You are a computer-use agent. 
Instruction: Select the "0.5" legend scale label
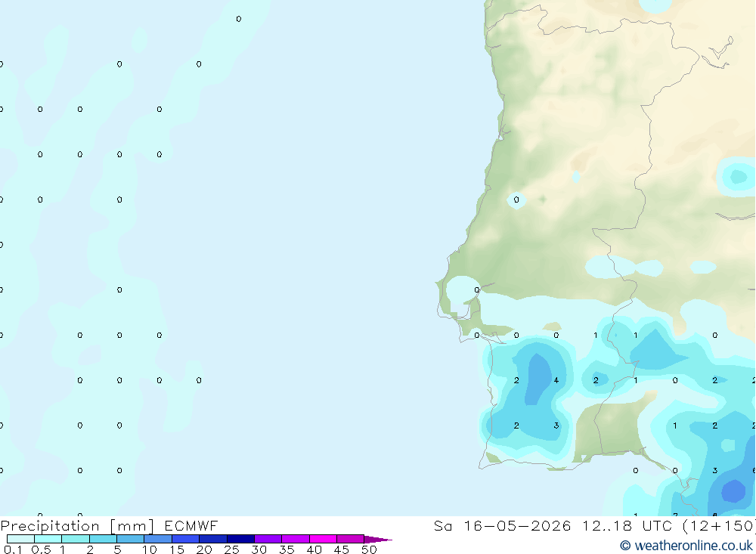[41, 549]
